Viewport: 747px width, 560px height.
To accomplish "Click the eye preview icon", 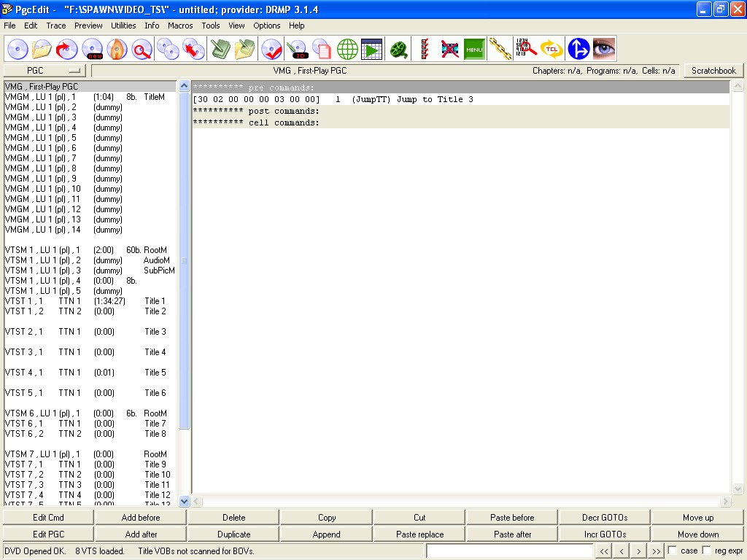I will 603,49.
